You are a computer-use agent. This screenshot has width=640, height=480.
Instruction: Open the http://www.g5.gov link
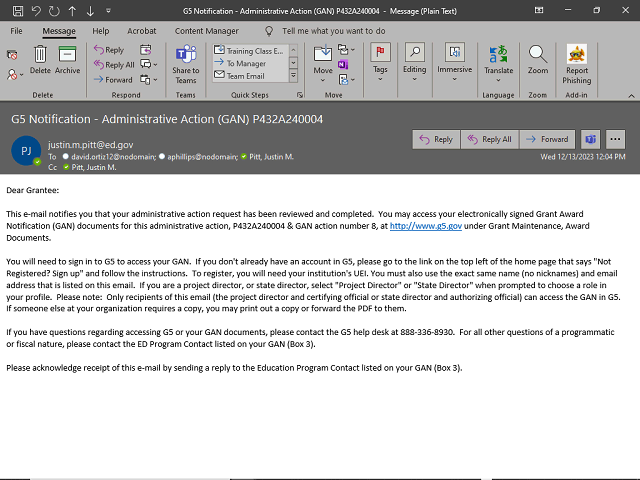pos(426,226)
